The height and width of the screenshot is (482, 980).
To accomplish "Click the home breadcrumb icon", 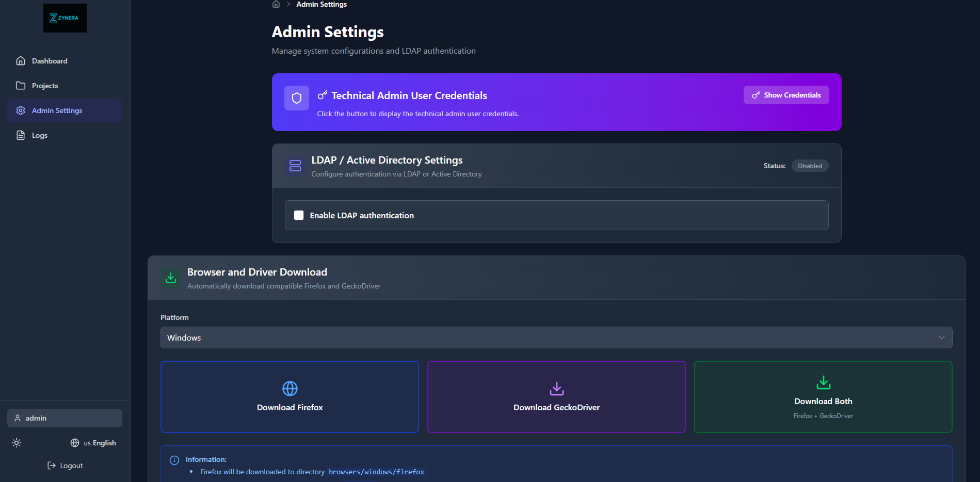I will 276,4.
